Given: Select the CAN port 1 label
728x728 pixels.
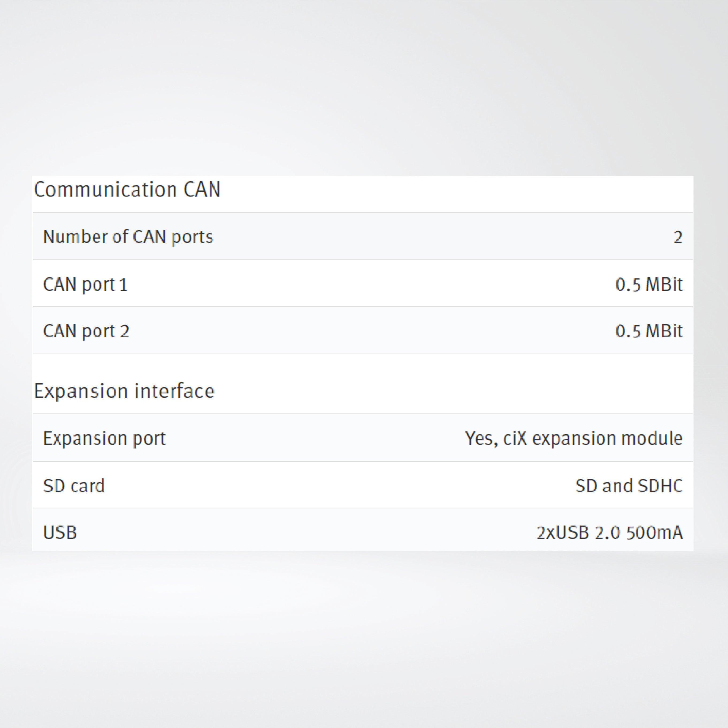Looking at the screenshot, I should tap(86, 285).
